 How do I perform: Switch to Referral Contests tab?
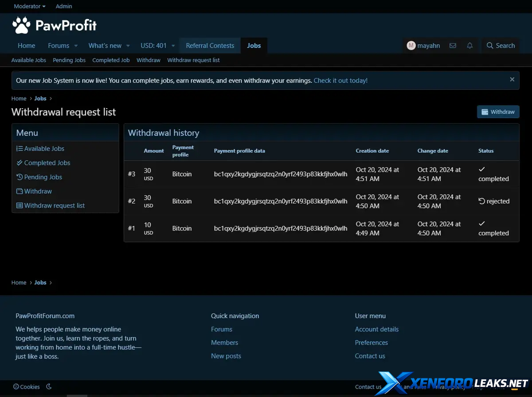tap(210, 46)
